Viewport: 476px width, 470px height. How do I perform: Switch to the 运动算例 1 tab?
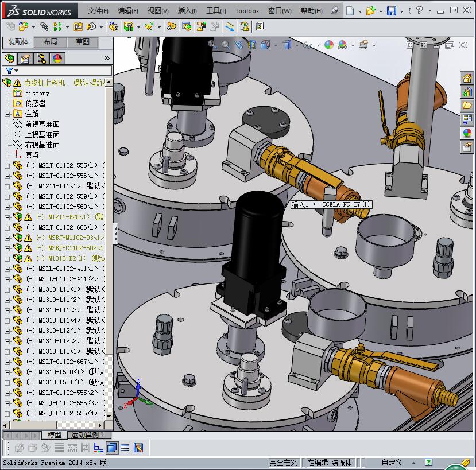pos(87,435)
